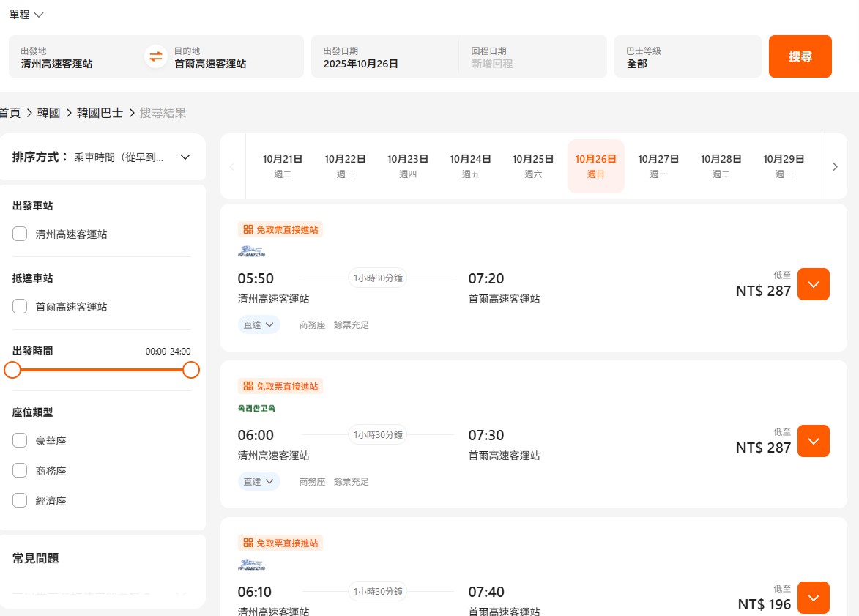This screenshot has height=616, width=859.
Task: Click the right chevron to see later dates
Action: coord(835,166)
